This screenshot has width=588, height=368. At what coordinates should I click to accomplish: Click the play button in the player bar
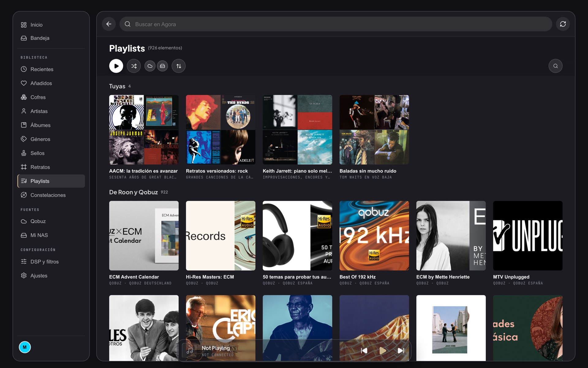click(x=383, y=351)
